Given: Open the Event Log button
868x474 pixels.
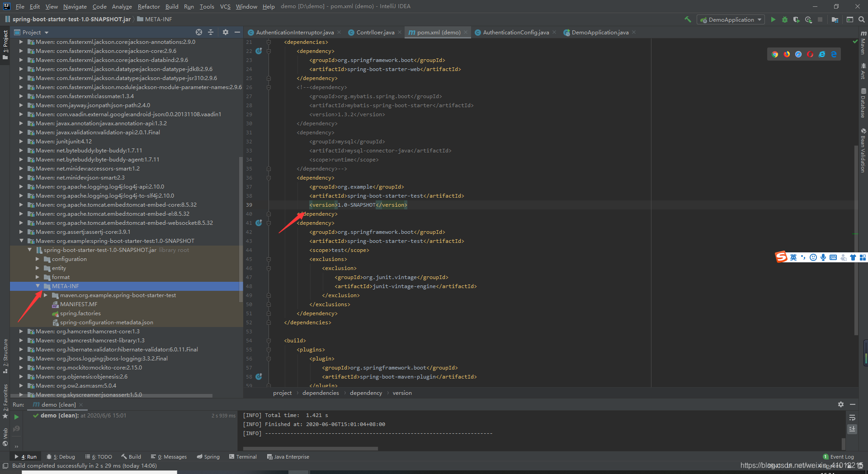Looking at the screenshot, I should tap(839, 457).
